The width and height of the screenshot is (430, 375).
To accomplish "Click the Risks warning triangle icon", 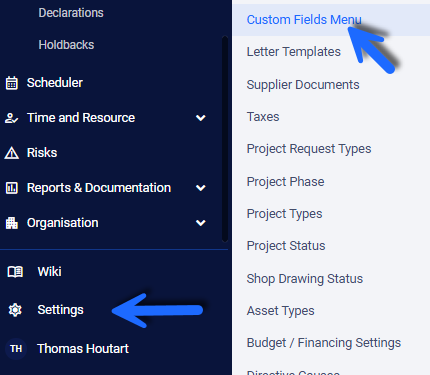I will (12, 153).
